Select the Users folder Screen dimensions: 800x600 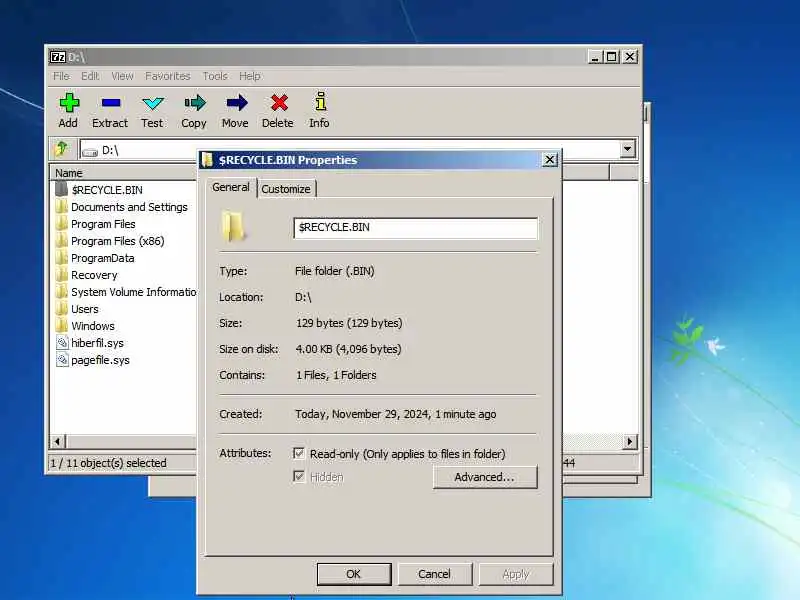point(85,309)
